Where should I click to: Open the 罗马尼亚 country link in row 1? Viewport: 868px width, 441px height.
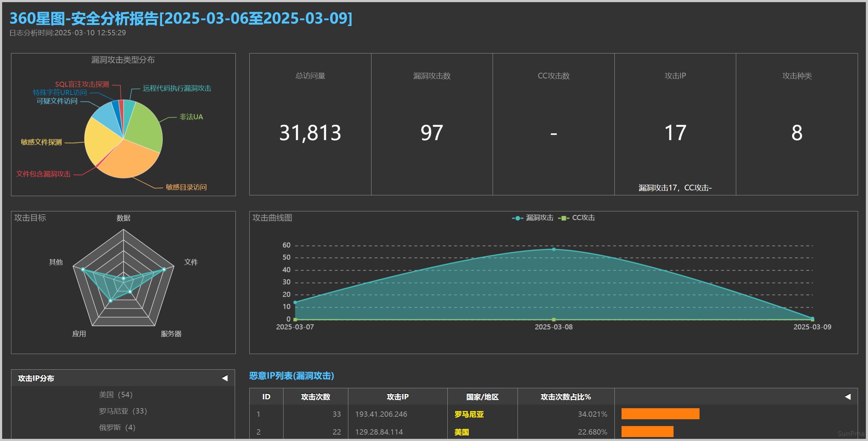click(x=469, y=414)
